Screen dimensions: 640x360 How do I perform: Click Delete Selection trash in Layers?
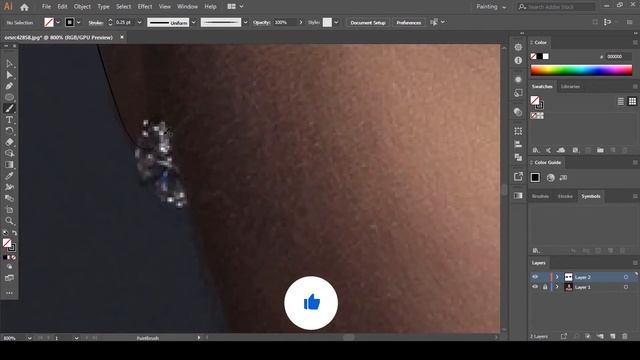tap(624, 336)
